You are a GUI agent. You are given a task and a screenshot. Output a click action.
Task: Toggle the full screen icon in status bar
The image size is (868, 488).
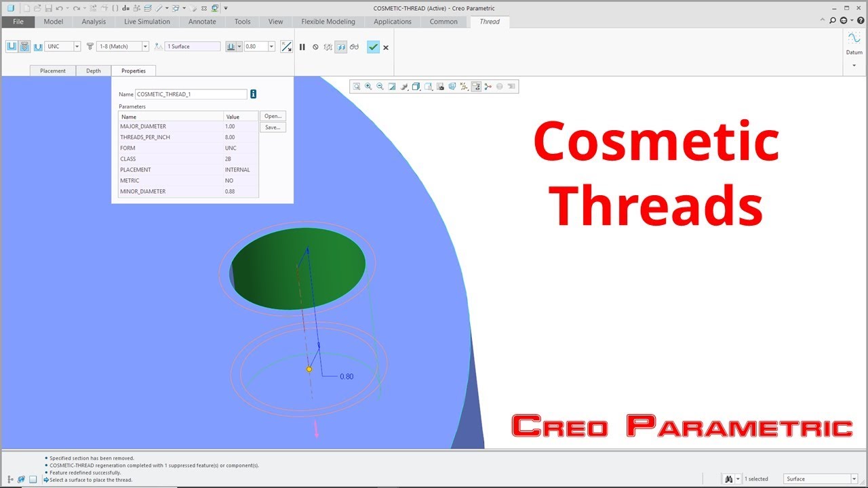33,479
